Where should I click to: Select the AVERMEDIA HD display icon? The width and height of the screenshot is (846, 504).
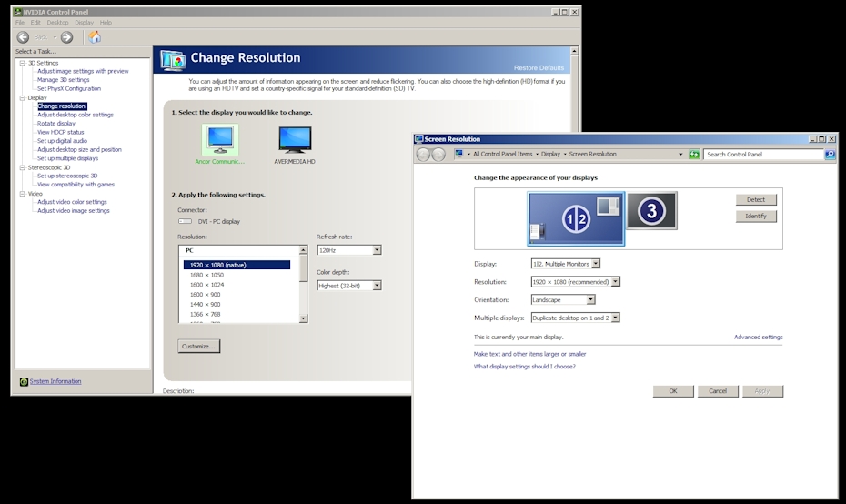[295, 139]
